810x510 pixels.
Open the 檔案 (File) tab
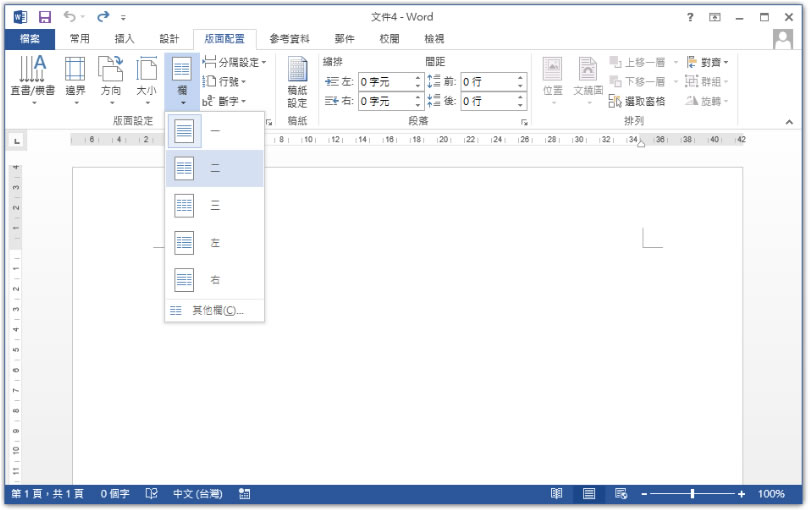pos(30,39)
